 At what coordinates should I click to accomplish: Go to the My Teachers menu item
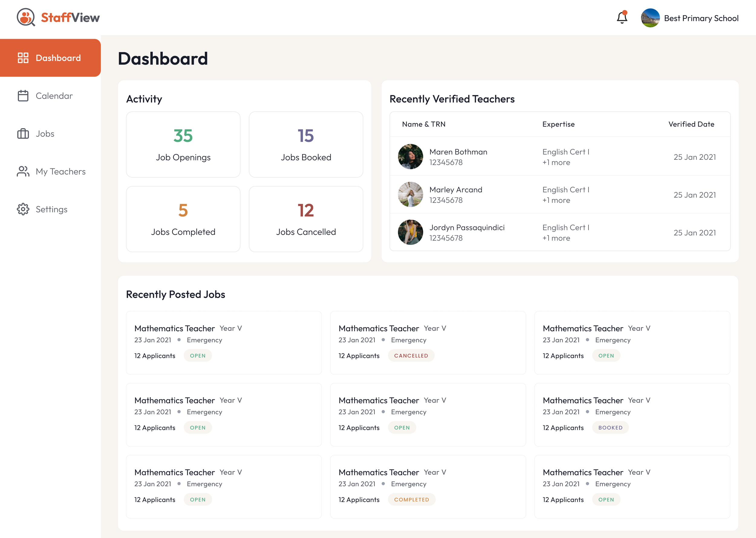click(60, 172)
